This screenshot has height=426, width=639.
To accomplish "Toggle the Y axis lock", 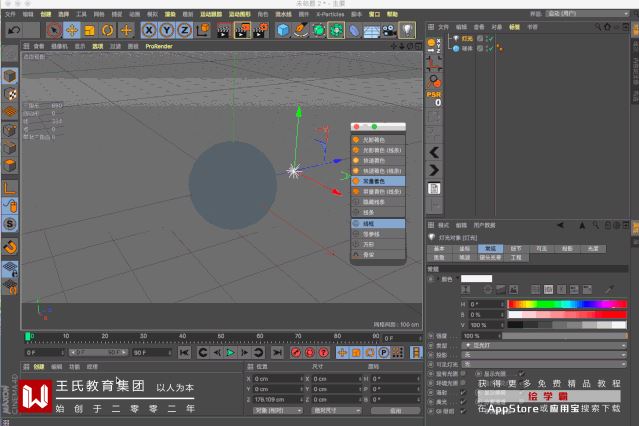I will tap(167, 31).
